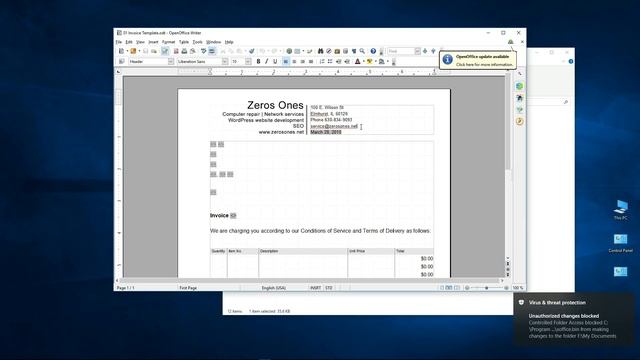Image resolution: width=640 pixels, height=360 pixels.
Task: Open recent files arrow beside Open icon
Action: coord(139,51)
